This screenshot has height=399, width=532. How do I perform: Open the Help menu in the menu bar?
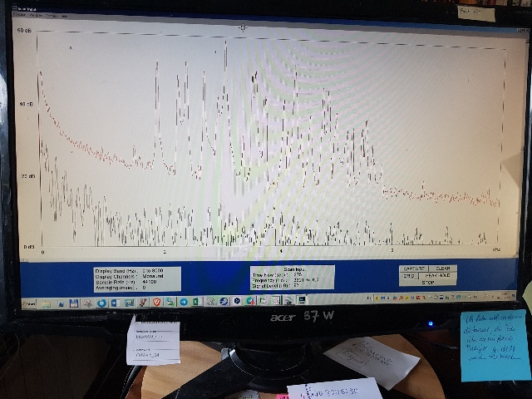pyautogui.click(x=65, y=16)
